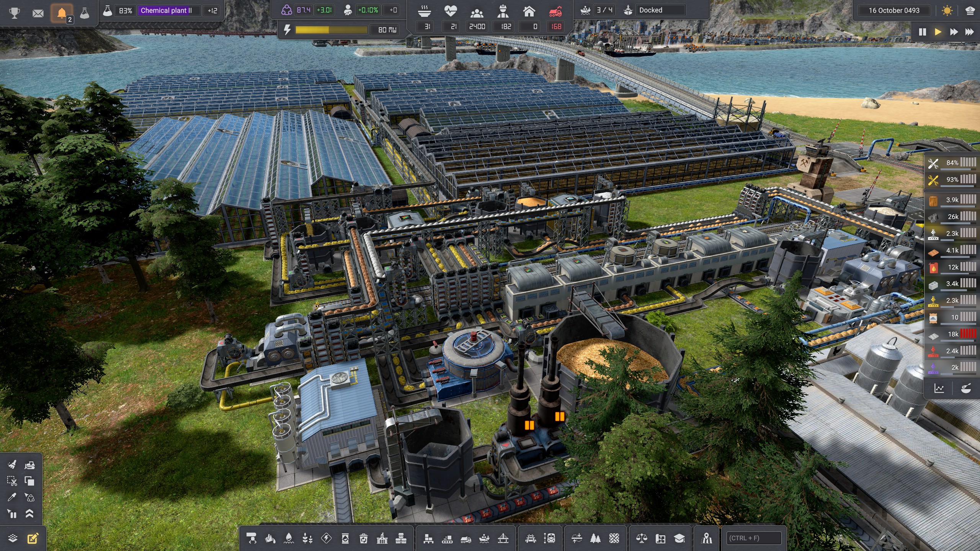Open the notifications bell
980x551 pixels.
(61, 13)
